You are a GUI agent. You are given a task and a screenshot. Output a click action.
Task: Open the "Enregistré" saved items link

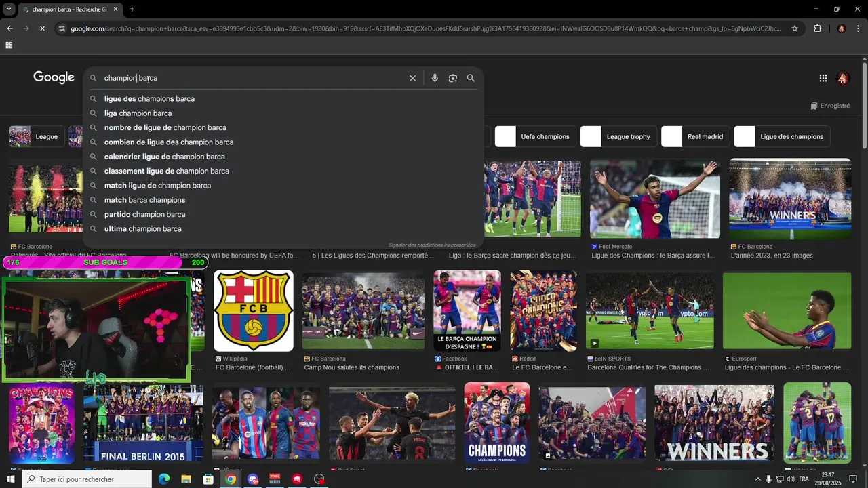830,106
